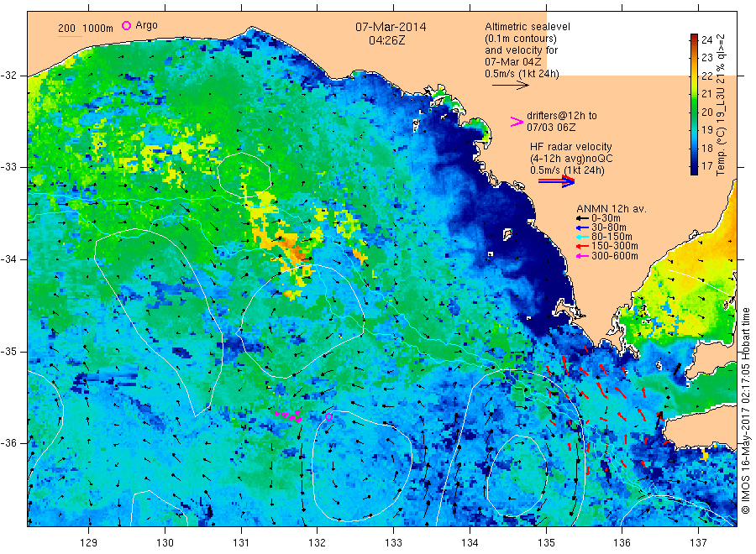This screenshot has width=756, height=554.
Task: Click the 'HF radar velocity' label
Action: tap(571, 147)
